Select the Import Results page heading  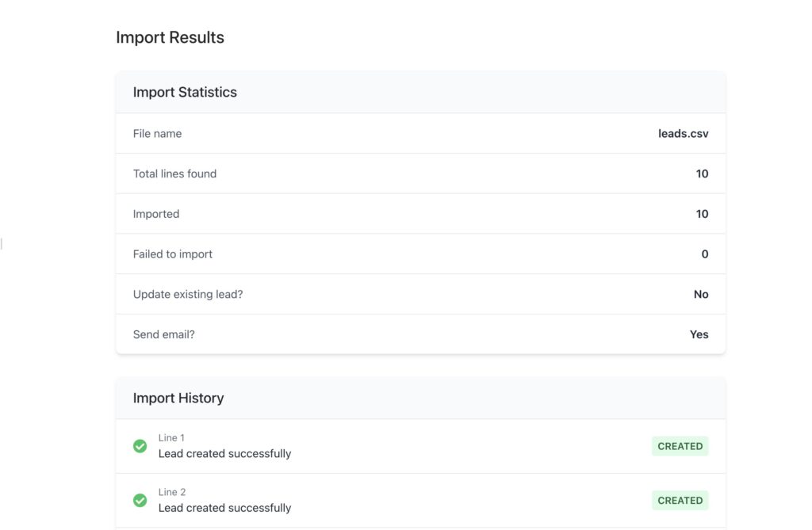pos(170,37)
